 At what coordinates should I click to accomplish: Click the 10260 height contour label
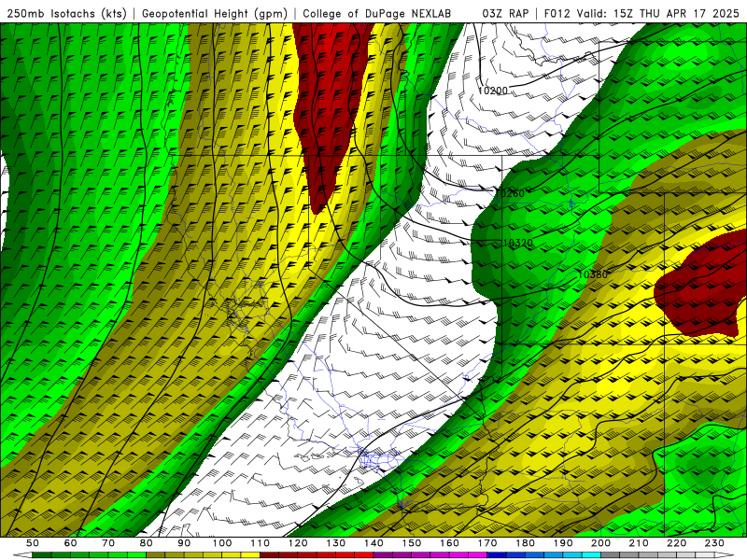(x=509, y=193)
